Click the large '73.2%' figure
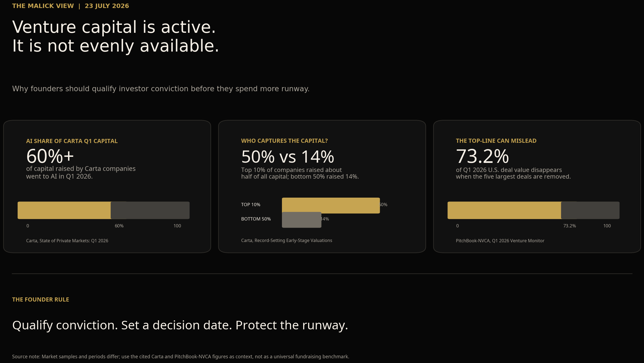The width and height of the screenshot is (644, 363). point(482,156)
